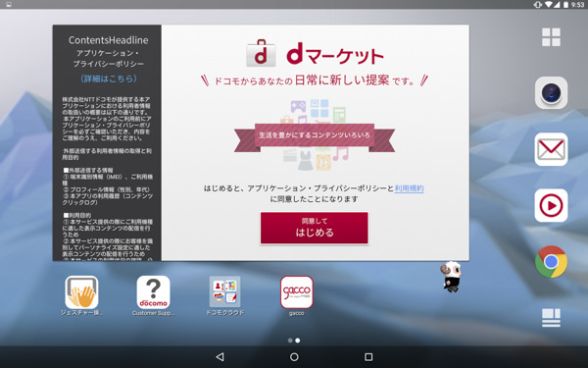Tap the sheep butler character

(x=452, y=277)
